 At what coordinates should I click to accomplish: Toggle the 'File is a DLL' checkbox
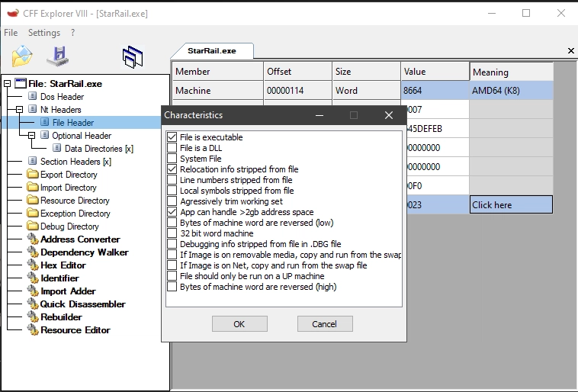(x=172, y=148)
